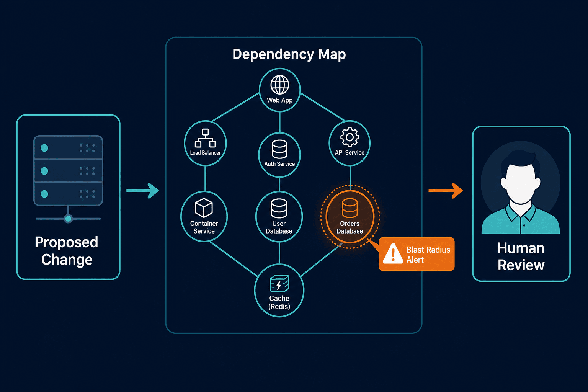Click the Web App node label

279,100
